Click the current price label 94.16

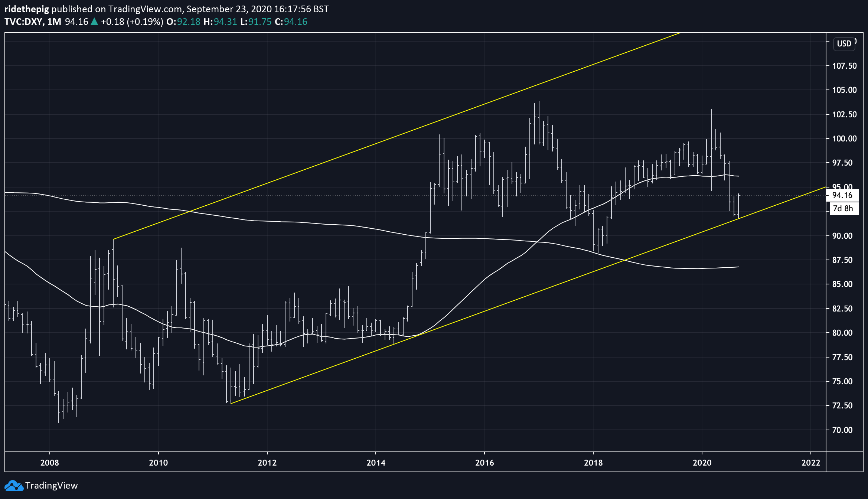pyautogui.click(x=842, y=195)
